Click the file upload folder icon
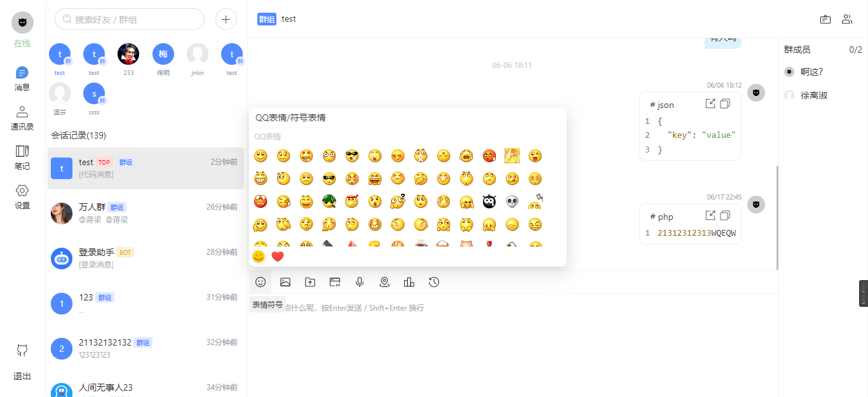Viewport: 868px width, 397px height. pyautogui.click(x=310, y=282)
